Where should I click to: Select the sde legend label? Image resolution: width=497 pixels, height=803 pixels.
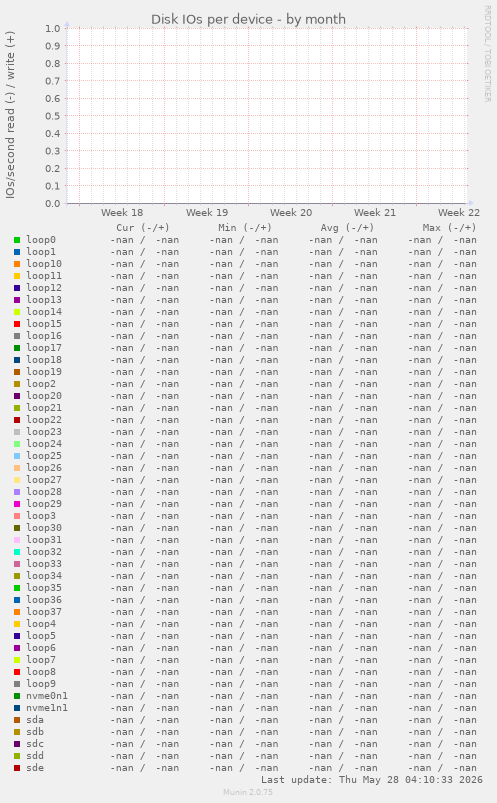click(35, 768)
